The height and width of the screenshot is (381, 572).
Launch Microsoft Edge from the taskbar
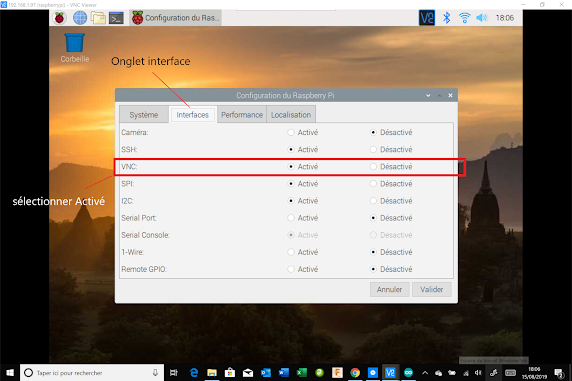[x=194, y=373]
